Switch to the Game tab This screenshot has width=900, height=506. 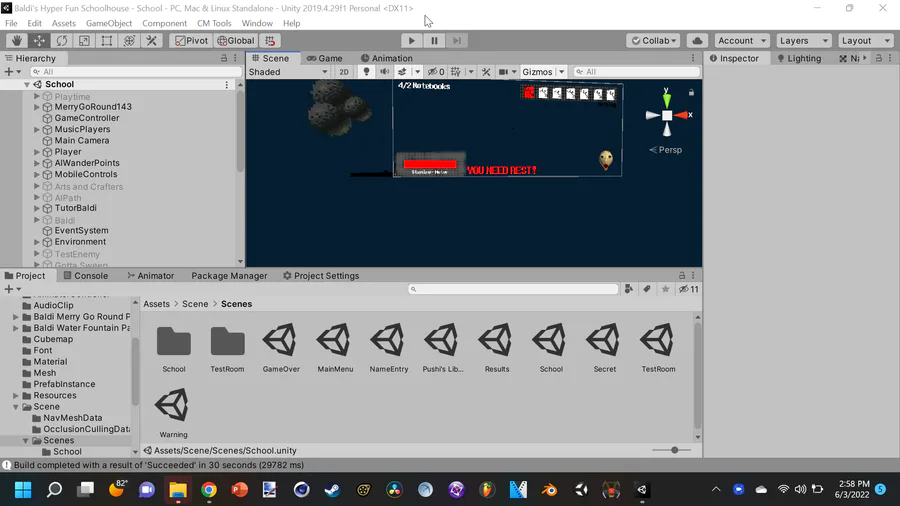324,59
